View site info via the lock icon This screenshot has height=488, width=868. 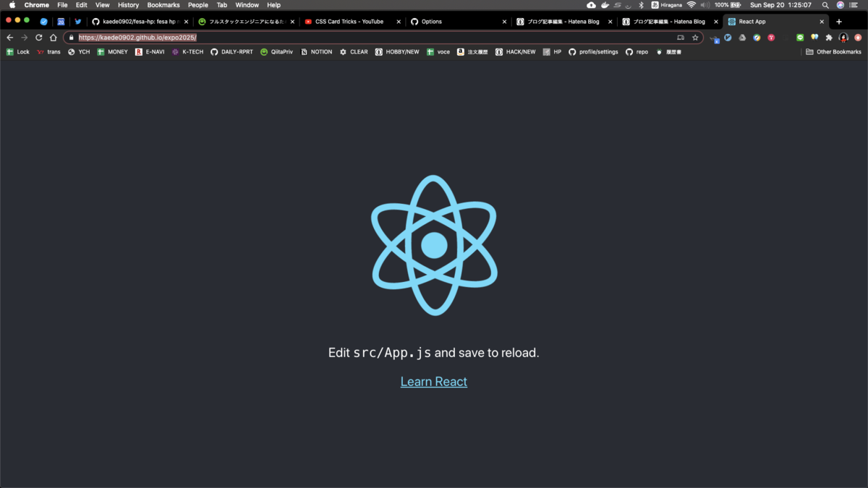pos(71,38)
